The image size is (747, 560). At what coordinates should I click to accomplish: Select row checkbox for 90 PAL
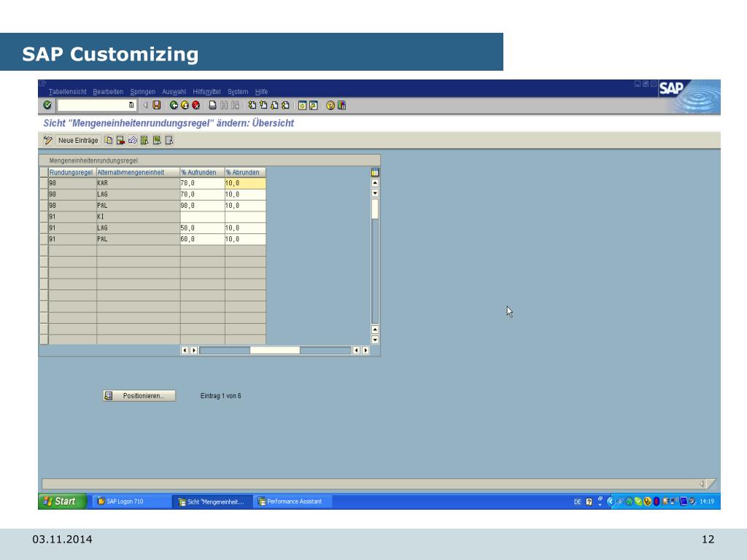44,206
